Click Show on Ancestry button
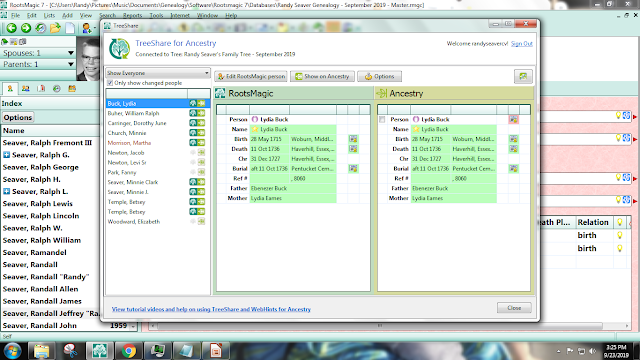The width and height of the screenshot is (640, 360). (322, 76)
